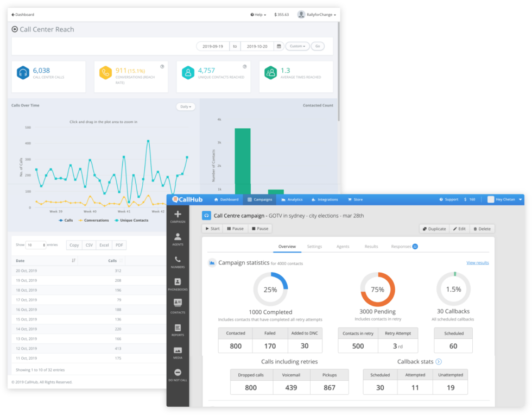Open the Custom date range dropdown
532x415 pixels.
[x=297, y=46]
